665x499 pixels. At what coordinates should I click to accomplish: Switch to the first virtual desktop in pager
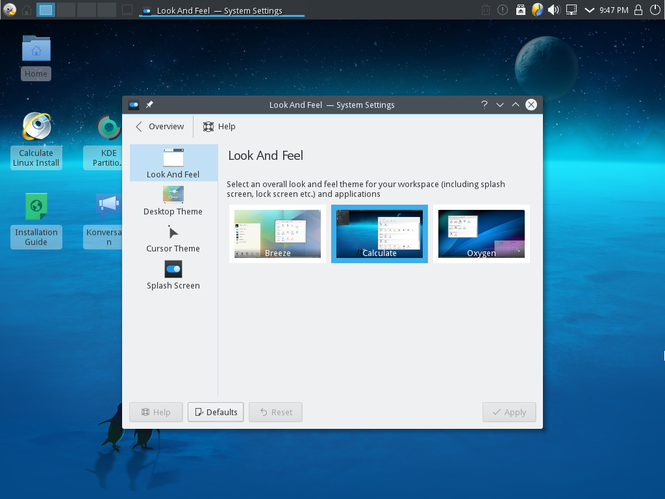tap(46, 10)
